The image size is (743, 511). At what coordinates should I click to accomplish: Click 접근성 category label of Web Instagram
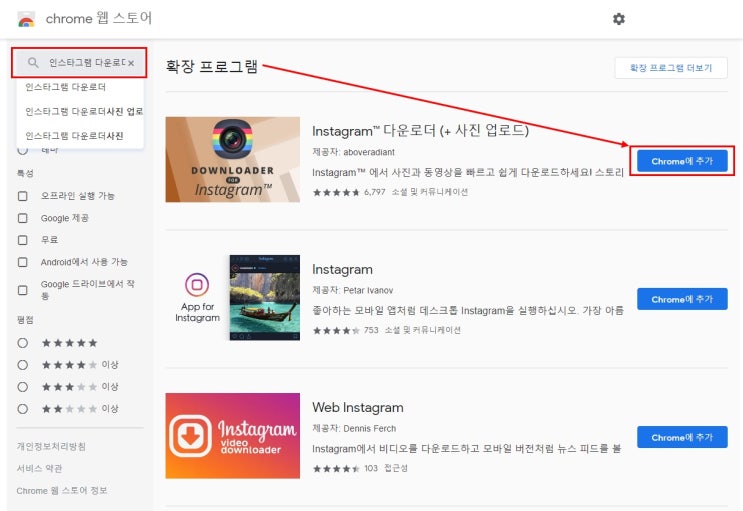point(396,468)
